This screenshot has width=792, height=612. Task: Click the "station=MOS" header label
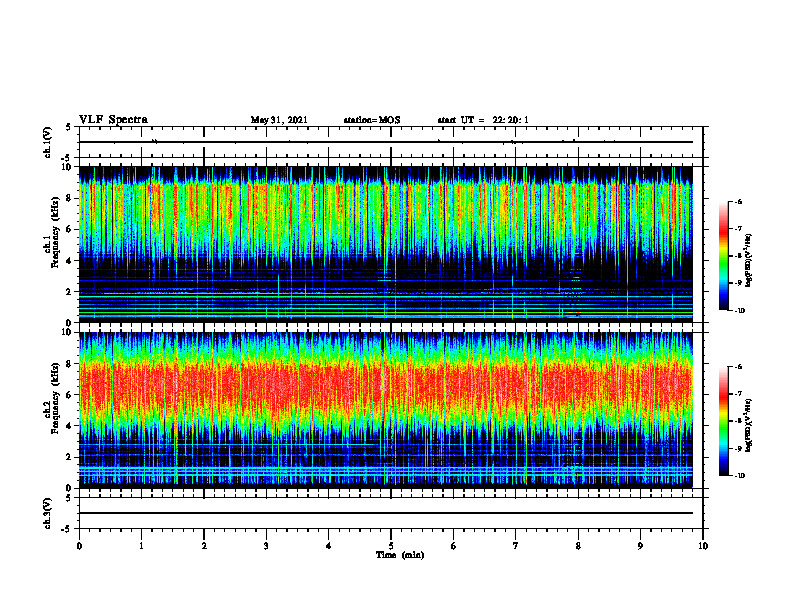pyautogui.click(x=372, y=120)
